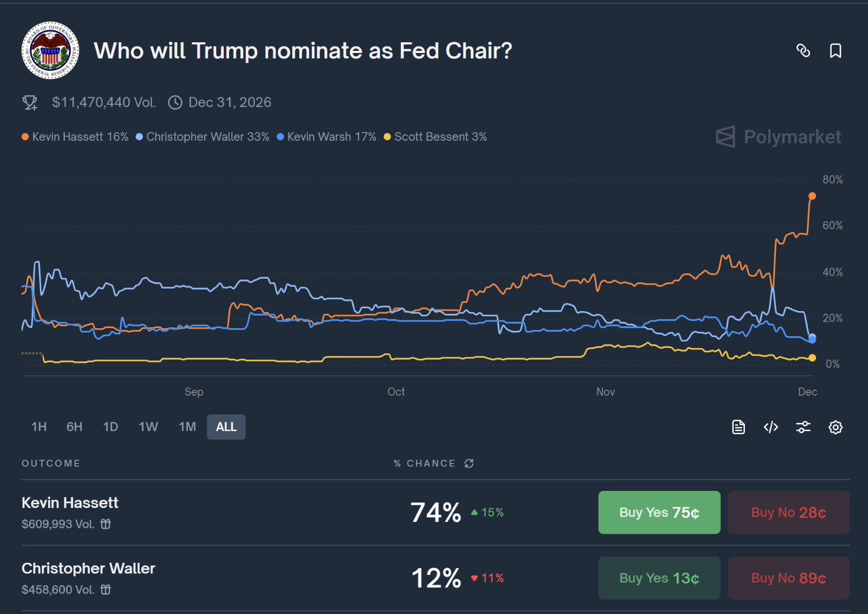Buy Yes at 75¢ for Kevin Hassett
This screenshot has width=868, height=614.
pyautogui.click(x=659, y=512)
